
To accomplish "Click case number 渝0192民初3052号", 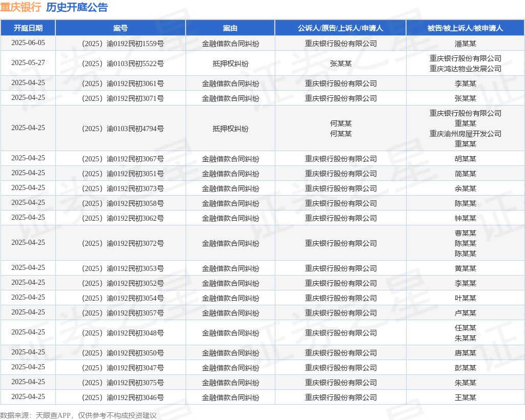I will [135, 283].
